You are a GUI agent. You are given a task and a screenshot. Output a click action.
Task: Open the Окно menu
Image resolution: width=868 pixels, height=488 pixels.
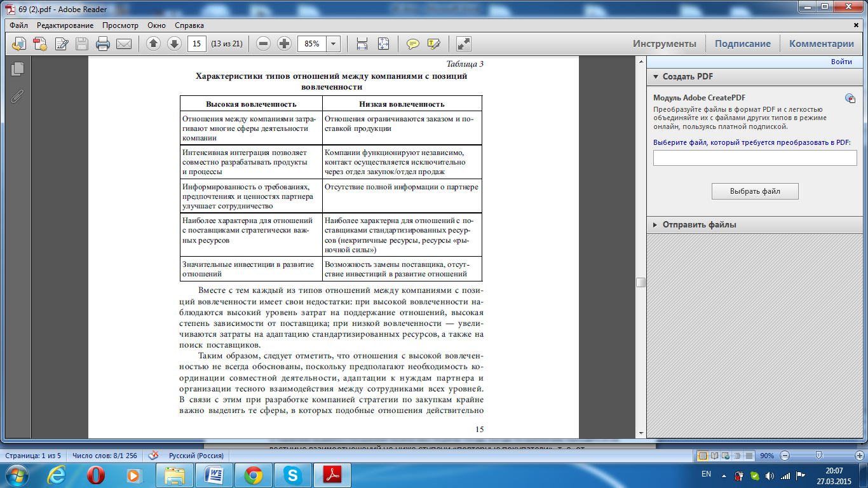156,25
